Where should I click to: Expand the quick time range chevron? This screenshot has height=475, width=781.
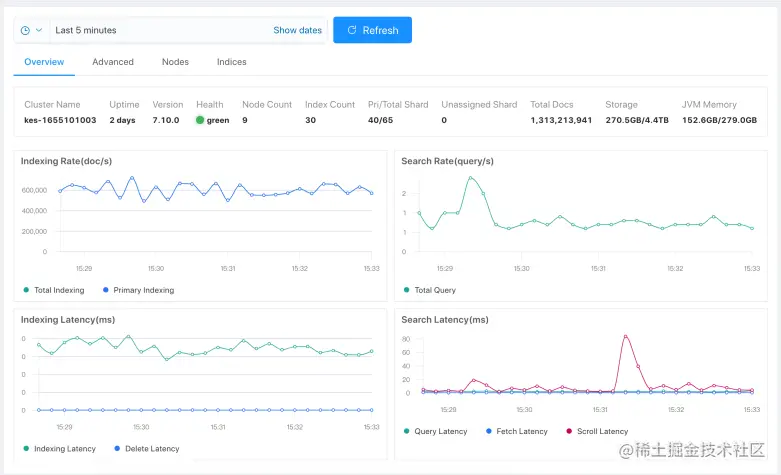click(x=39, y=30)
